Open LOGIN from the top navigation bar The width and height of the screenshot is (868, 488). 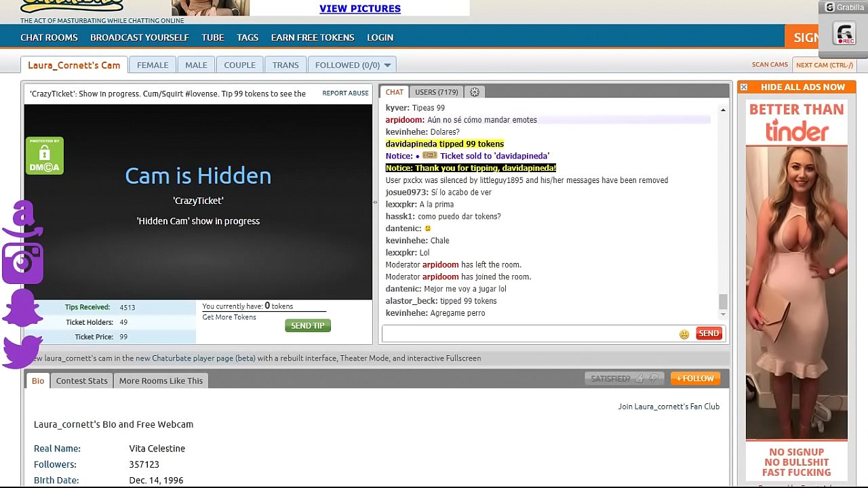click(x=380, y=37)
